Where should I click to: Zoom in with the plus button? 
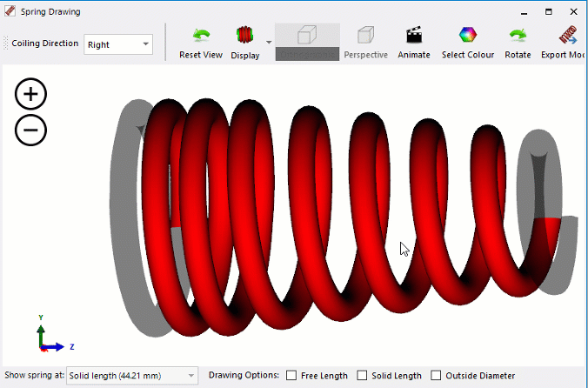[x=31, y=94]
